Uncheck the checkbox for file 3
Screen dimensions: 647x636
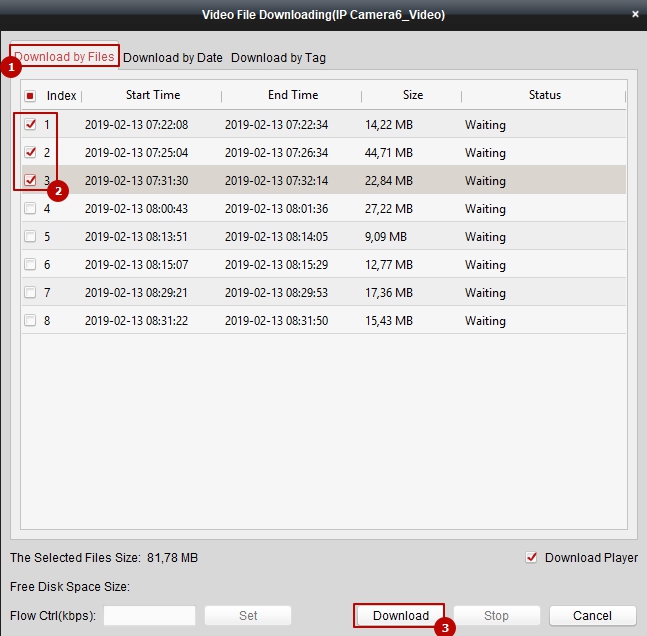tap(30, 181)
